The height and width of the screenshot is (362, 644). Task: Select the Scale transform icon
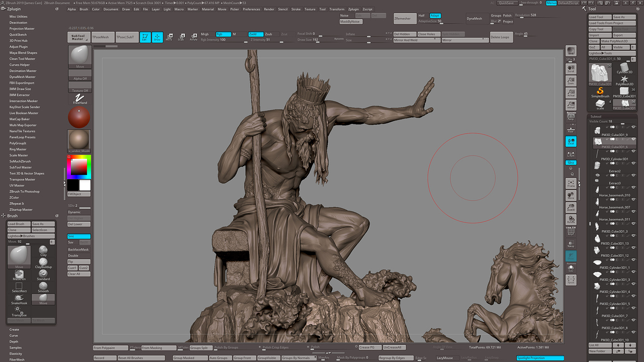tap(181, 38)
